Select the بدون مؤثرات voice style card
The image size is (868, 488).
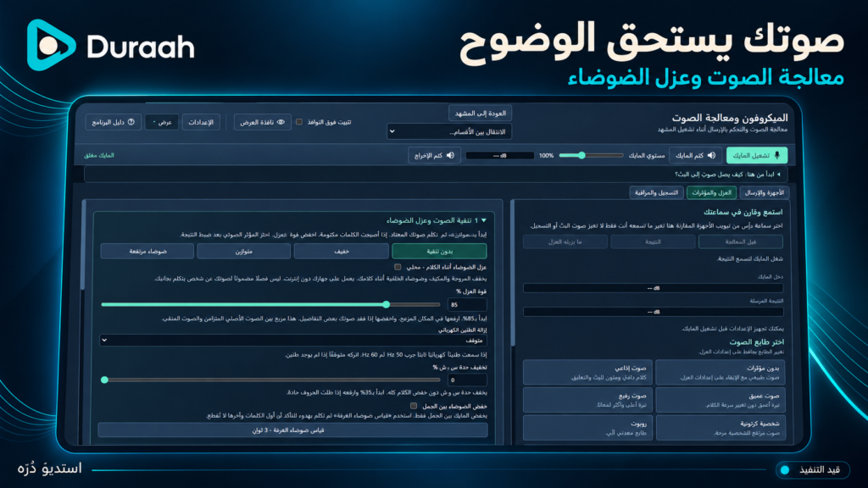[721, 373]
